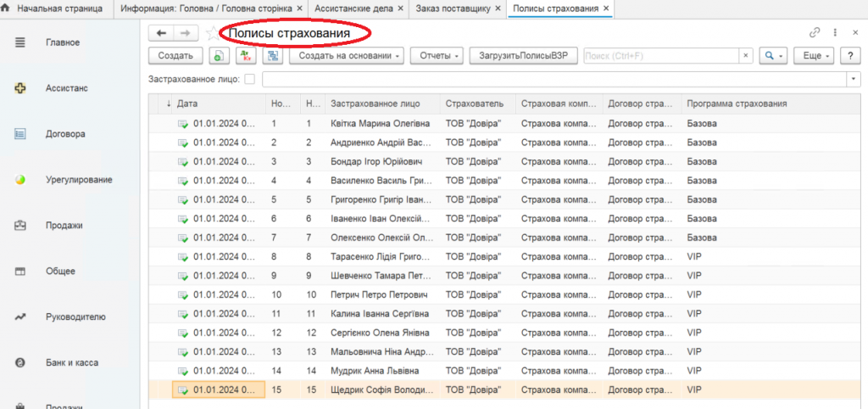Expand the Еще menu

tap(814, 56)
